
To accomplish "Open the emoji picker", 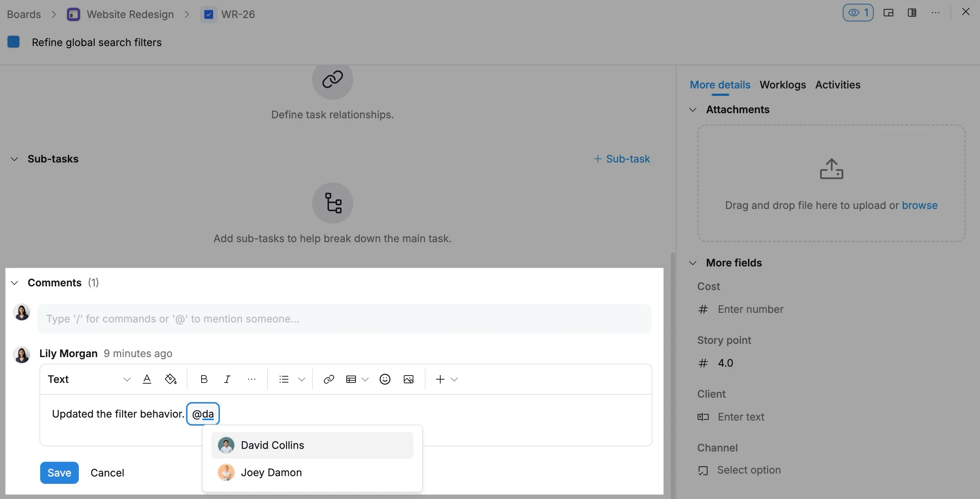I will pos(385,379).
